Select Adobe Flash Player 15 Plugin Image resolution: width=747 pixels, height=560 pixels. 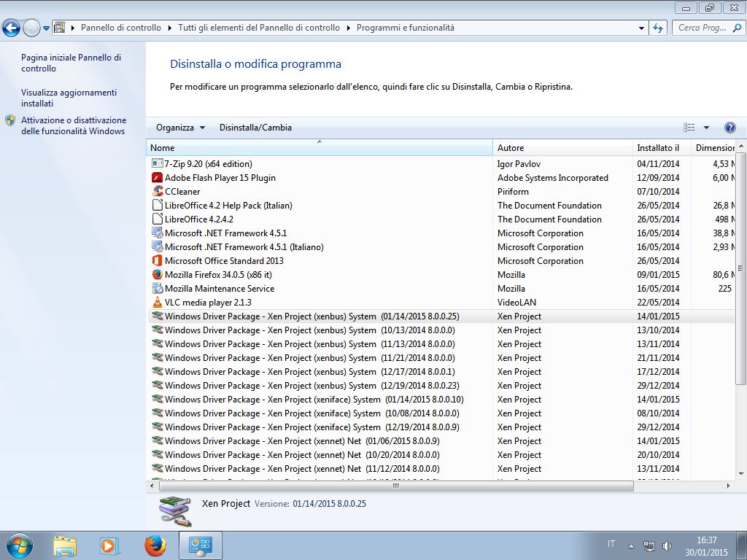click(x=220, y=178)
